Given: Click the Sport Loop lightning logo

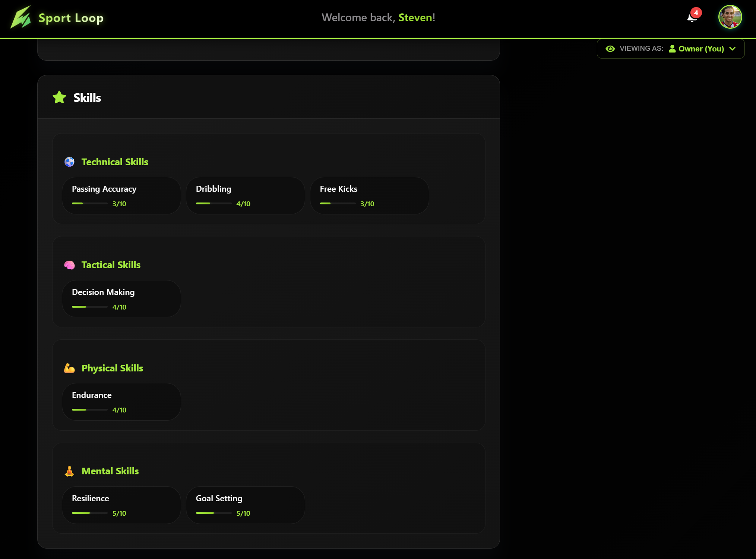Looking at the screenshot, I should tap(21, 17).
